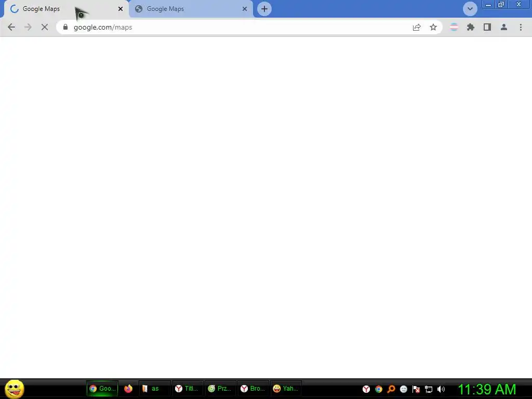Open the Extensions puzzle menu

coord(470,27)
